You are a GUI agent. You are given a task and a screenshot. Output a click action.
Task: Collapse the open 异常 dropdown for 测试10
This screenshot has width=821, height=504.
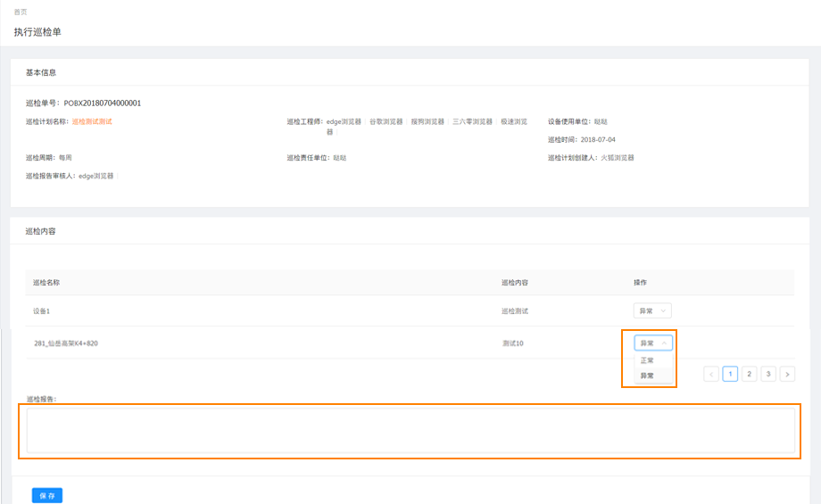(653, 343)
